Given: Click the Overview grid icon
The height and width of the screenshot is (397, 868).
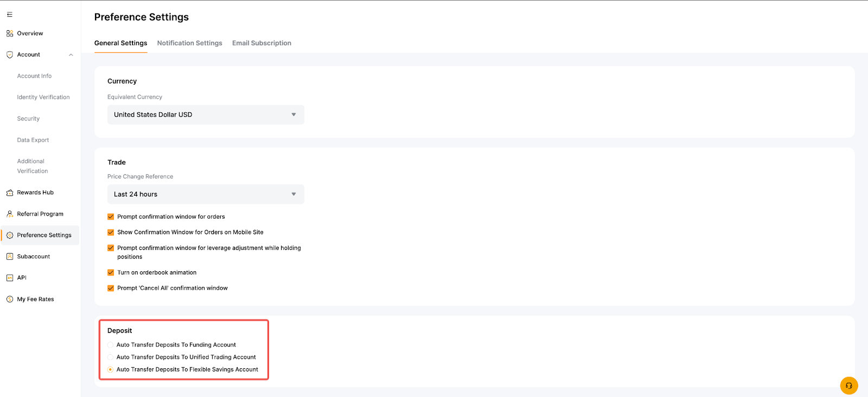Looking at the screenshot, I should click(10, 34).
